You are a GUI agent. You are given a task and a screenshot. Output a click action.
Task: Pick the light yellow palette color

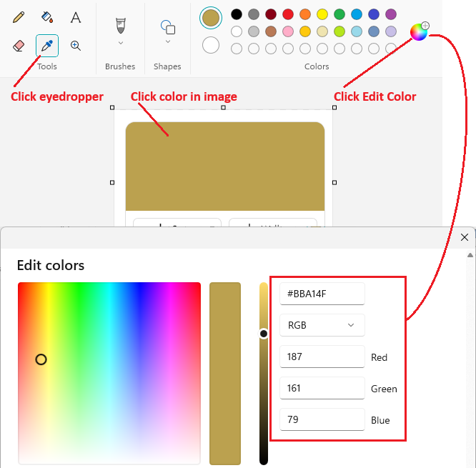[x=322, y=31]
